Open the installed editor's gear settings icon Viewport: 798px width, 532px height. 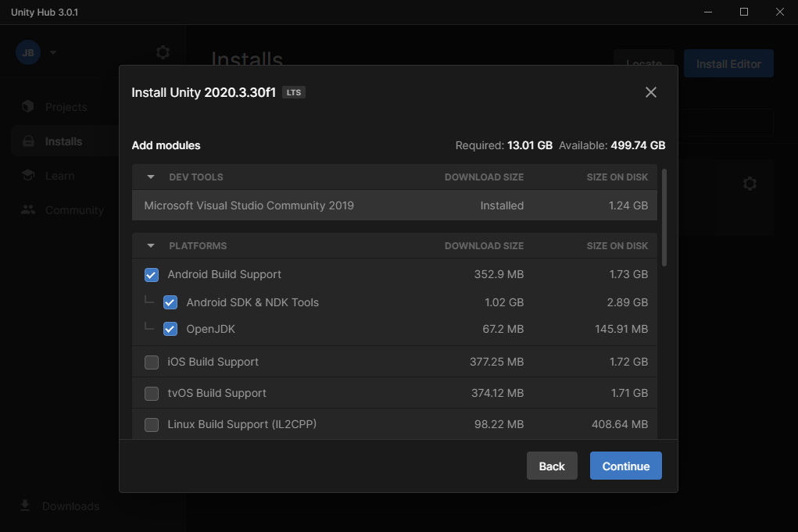[x=749, y=184]
